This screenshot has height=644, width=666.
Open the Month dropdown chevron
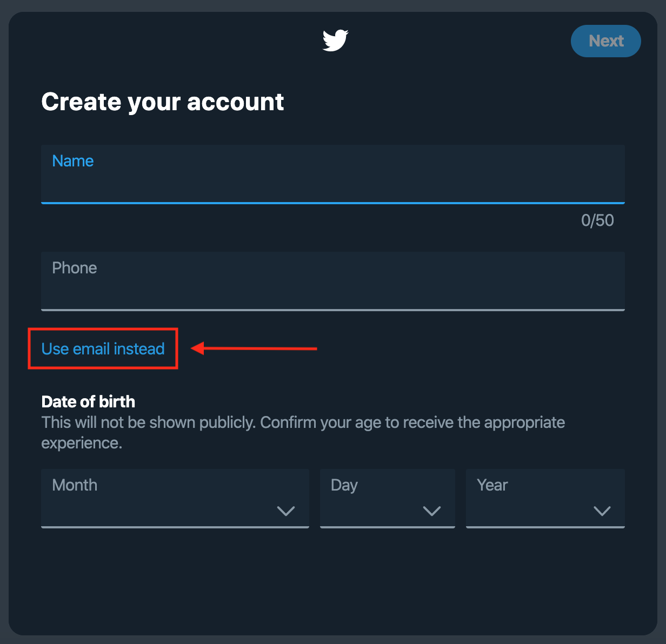pyautogui.click(x=286, y=511)
